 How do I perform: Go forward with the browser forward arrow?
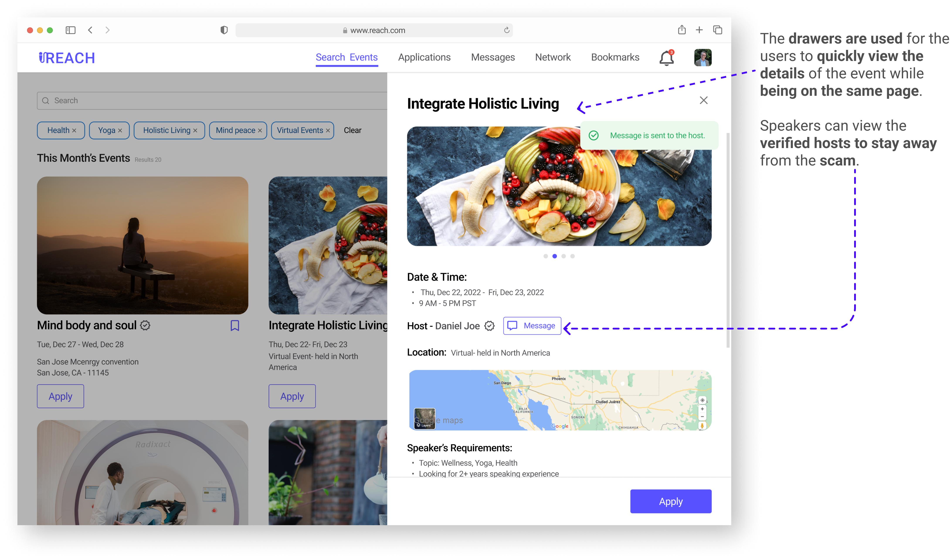coord(108,30)
